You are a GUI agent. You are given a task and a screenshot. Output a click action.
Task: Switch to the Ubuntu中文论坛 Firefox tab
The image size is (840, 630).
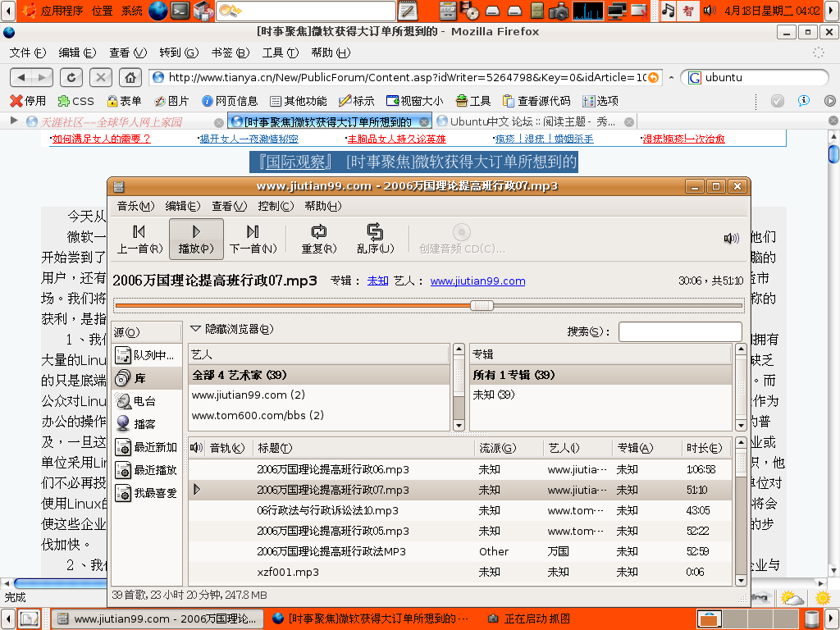point(535,121)
